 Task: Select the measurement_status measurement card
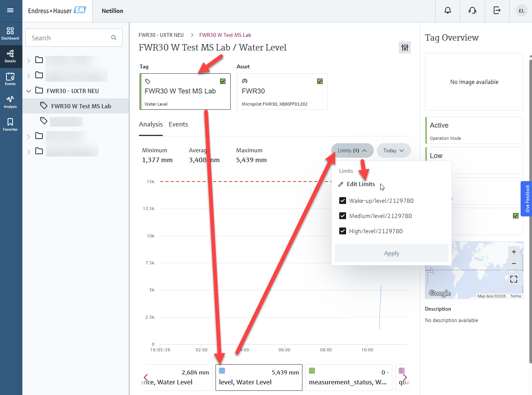[x=349, y=378]
